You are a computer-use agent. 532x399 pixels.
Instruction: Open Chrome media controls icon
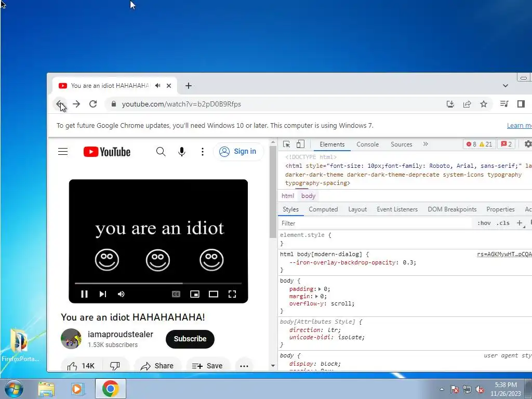[x=504, y=104]
